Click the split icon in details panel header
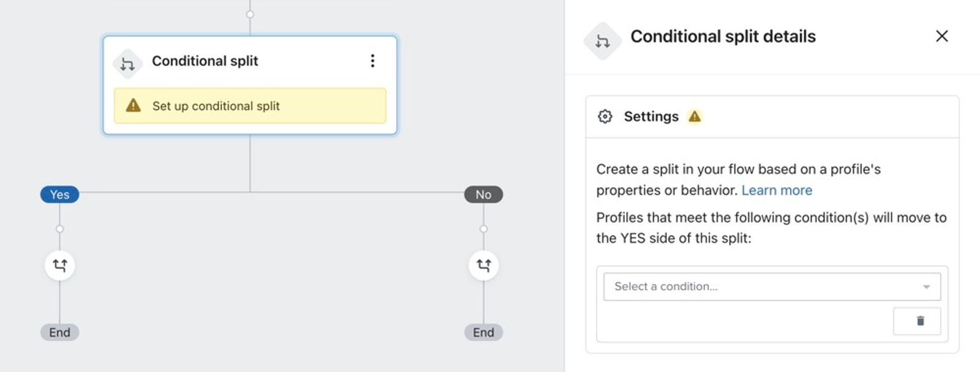Viewport: 980px width, 372px height. click(x=603, y=41)
